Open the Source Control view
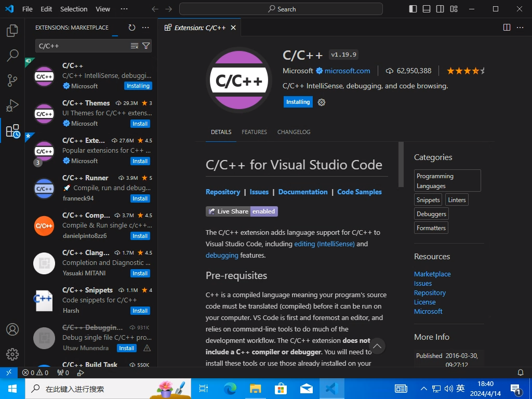 point(12,81)
